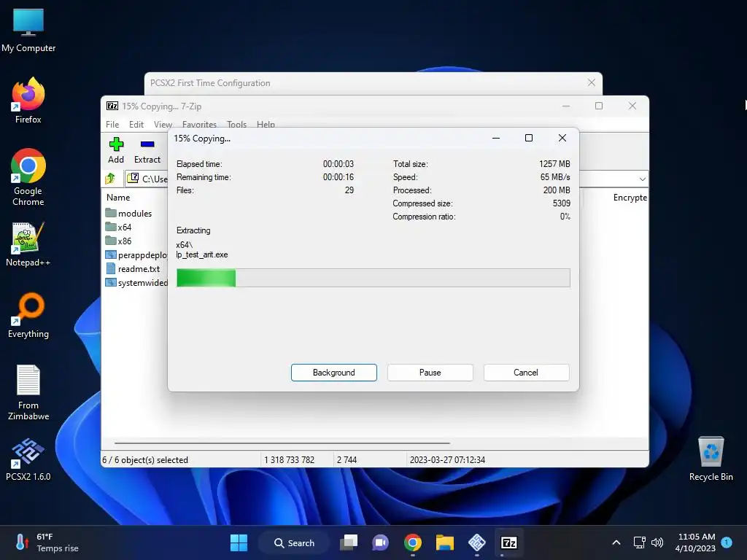Viewport: 747px width, 560px height.
Task: Switch to 7-Zip taskbar icon
Action: coord(508,542)
